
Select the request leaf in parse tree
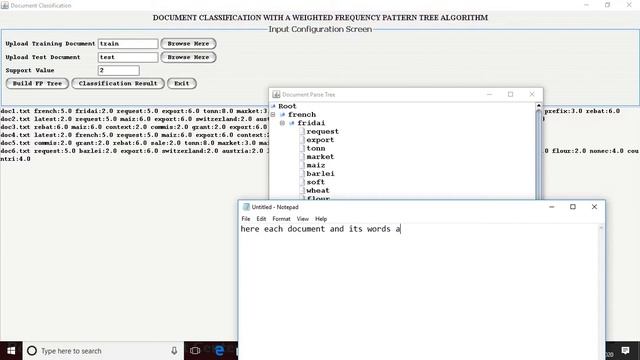coord(322,131)
